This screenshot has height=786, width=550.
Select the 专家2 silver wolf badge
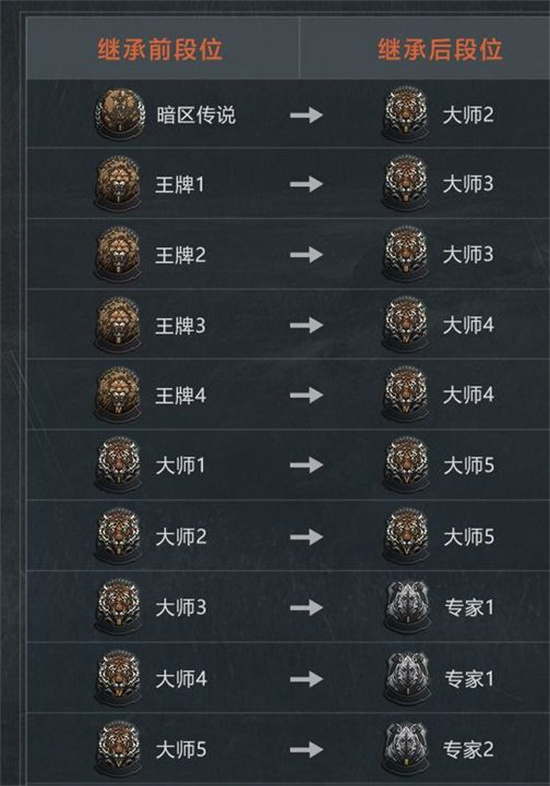click(406, 749)
